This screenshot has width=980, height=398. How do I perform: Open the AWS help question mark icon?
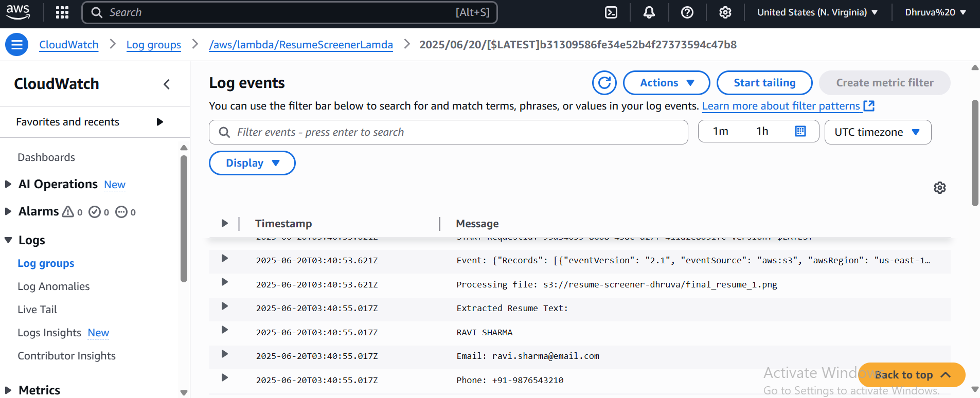tap(687, 12)
